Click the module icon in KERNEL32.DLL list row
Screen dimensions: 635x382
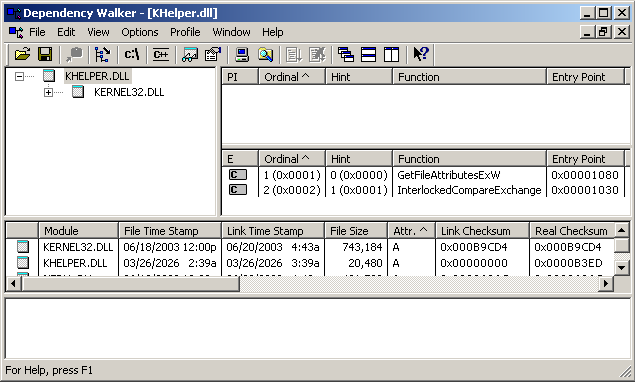click(23, 246)
